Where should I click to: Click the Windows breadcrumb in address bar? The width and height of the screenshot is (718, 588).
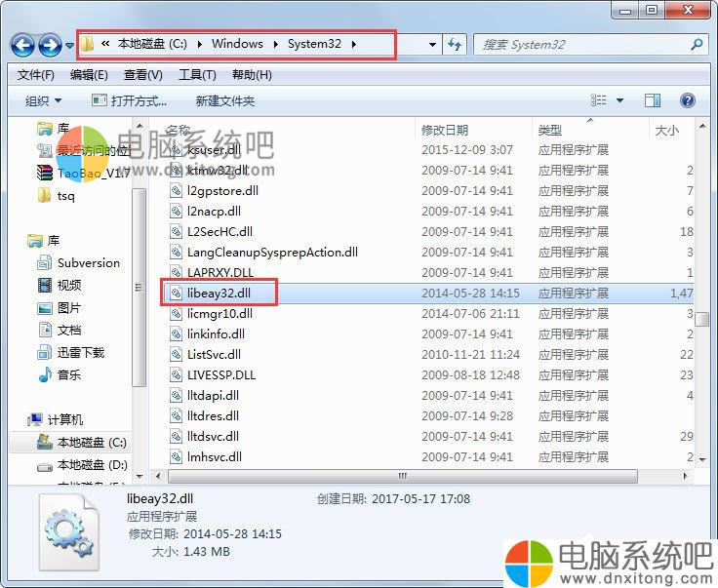(x=237, y=44)
